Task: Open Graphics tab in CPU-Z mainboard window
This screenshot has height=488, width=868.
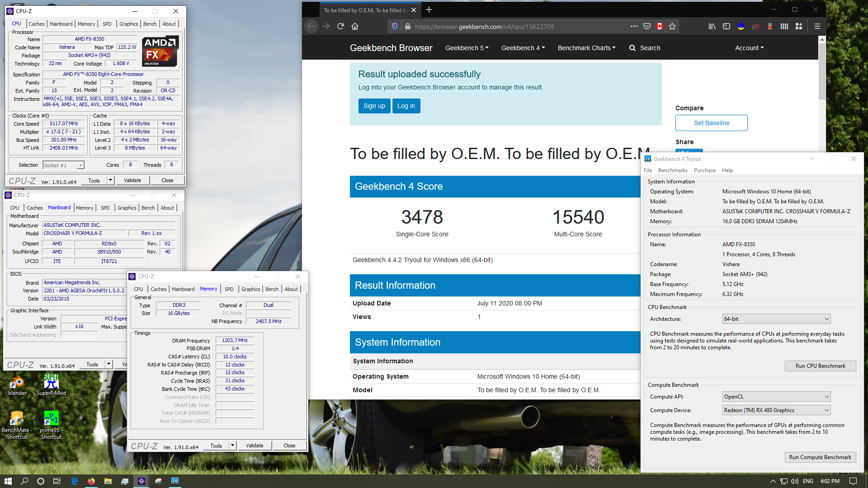Action: pyautogui.click(x=127, y=208)
